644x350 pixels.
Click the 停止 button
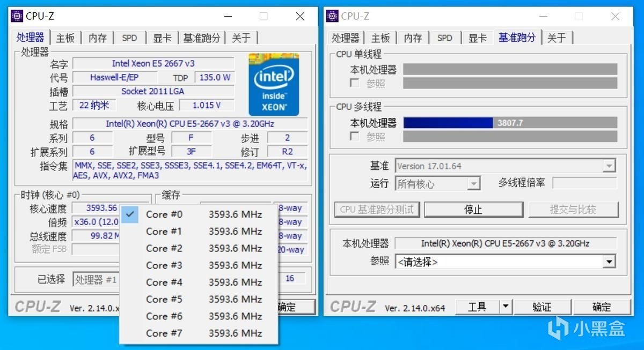(x=473, y=210)
